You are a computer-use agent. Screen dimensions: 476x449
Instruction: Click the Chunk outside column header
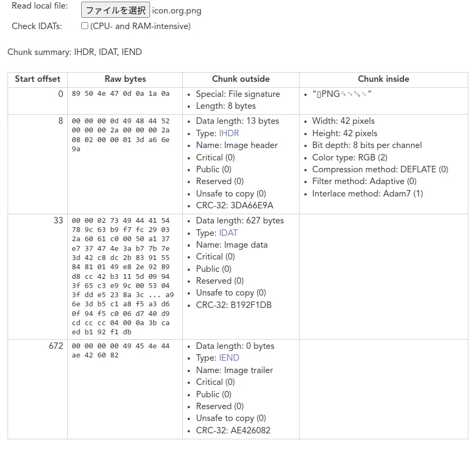tap(241, 79)
